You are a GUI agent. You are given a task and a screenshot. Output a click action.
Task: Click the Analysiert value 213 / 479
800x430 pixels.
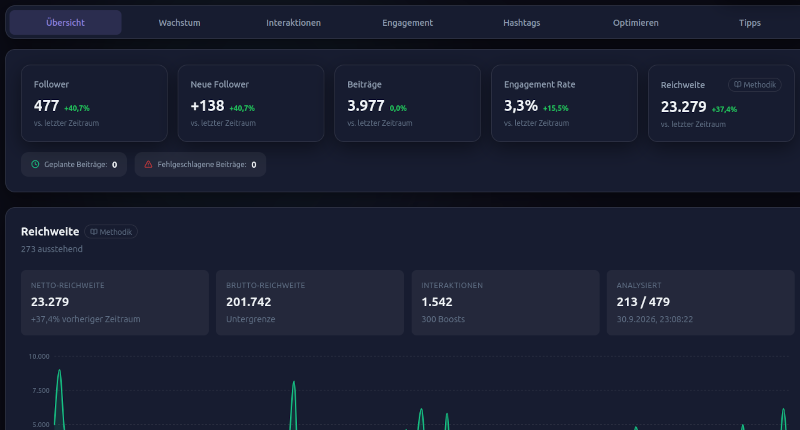pyautogui.click(x=643, y=302)
